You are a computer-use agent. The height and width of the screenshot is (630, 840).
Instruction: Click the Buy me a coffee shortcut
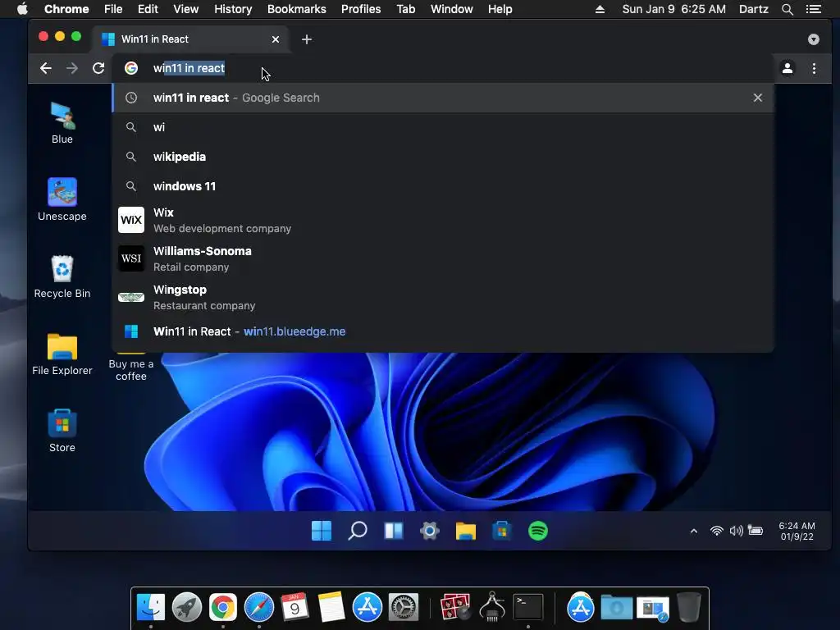(x=130, y=368)
